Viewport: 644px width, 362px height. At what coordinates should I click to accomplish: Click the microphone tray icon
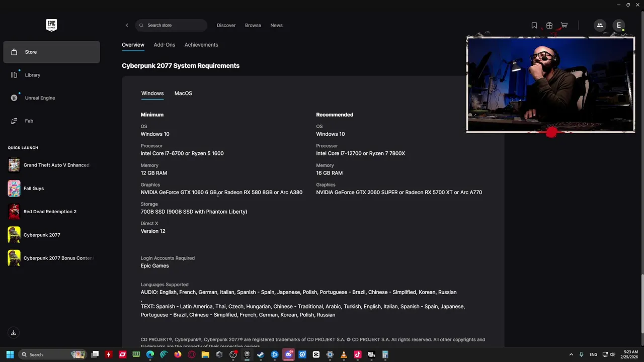click(x=582, y=354)
